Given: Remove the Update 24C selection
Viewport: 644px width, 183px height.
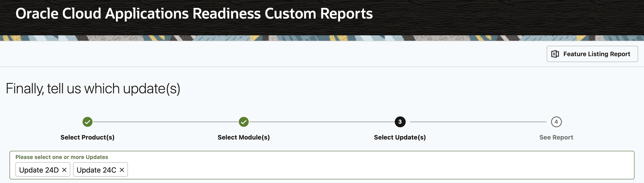Looking at the screenshot, I should point(122,170).
